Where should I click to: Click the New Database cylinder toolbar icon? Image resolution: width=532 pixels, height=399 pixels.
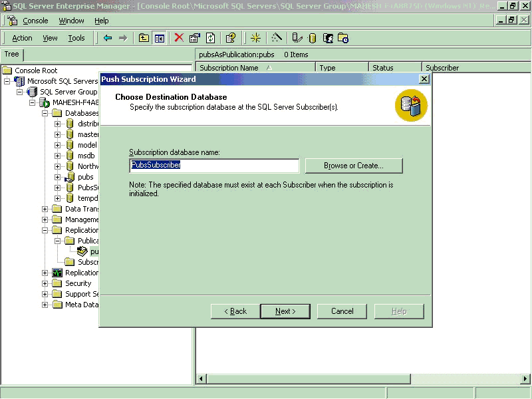tap(313, 38)
